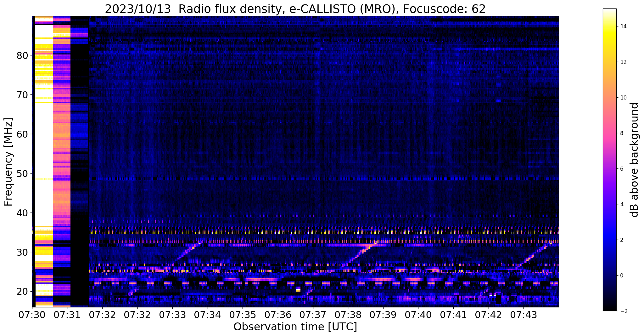Click the 70 frequency tick label
Image resolution: width=644 pixels, height=336 pixels.
(22, 95)
